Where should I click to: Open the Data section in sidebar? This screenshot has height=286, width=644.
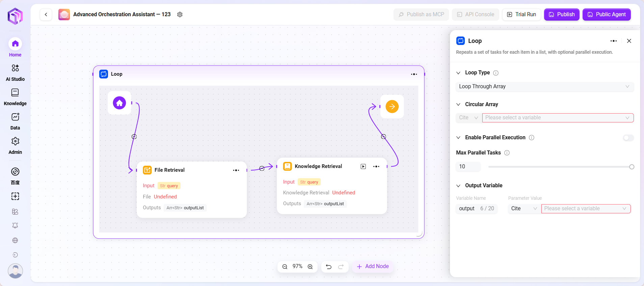click(15, 121)
